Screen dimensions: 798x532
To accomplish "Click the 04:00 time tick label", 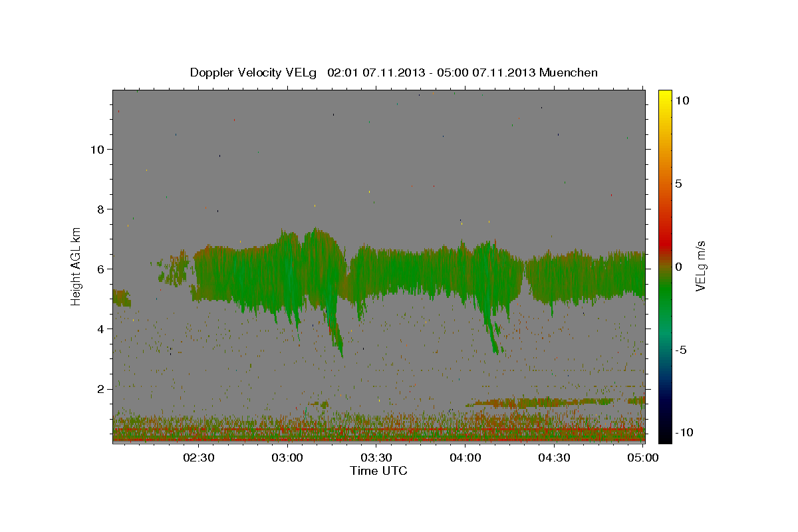I will point(465,458).
